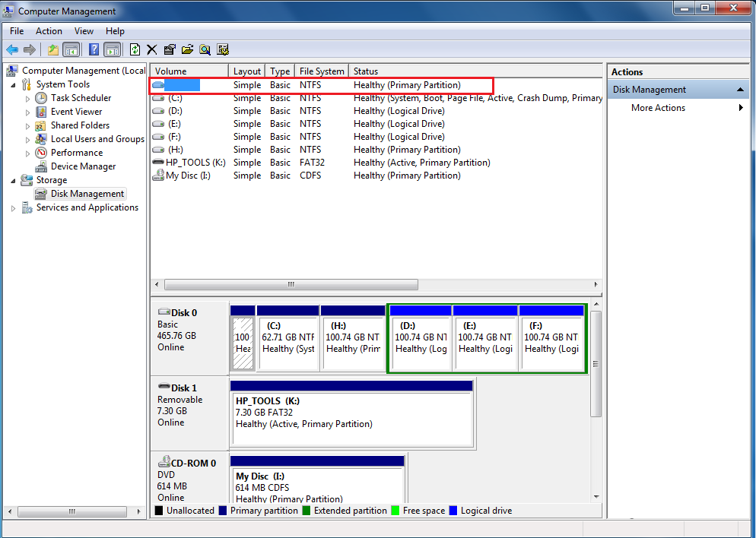The width and height of the screenshot is (756, 538).
Task: Expand Services and Applications node
Action: (13, 208)
